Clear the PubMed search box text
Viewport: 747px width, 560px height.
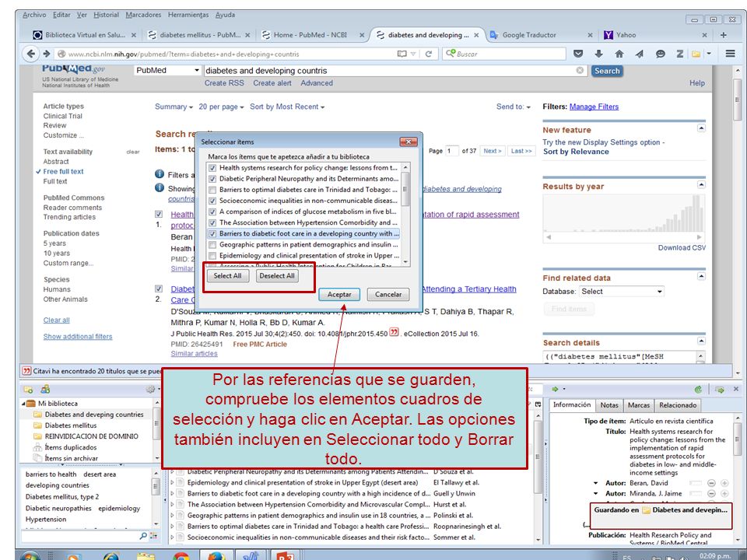[580, 71]
